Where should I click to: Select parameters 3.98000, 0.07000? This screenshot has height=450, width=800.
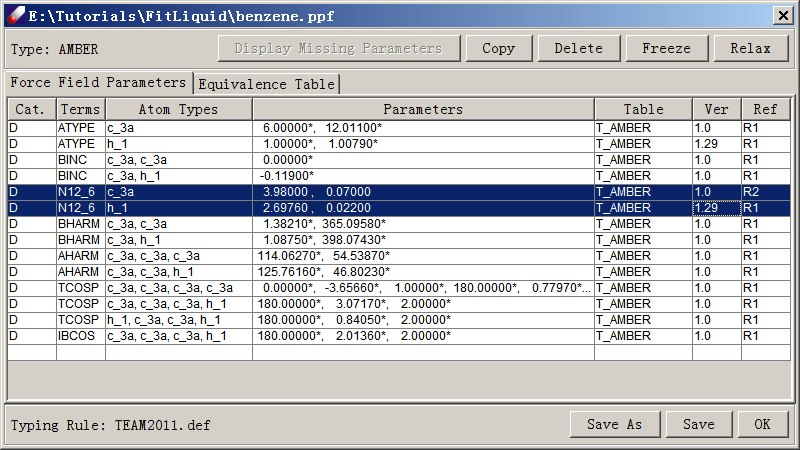click(423, 192)
